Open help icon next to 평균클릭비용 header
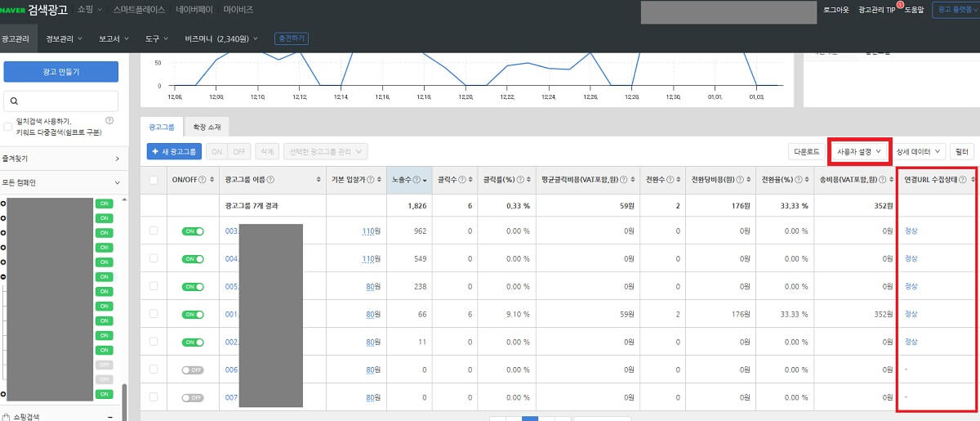This screenshot has height=421, width=980. pyautogui.click(x=622, y=180)
